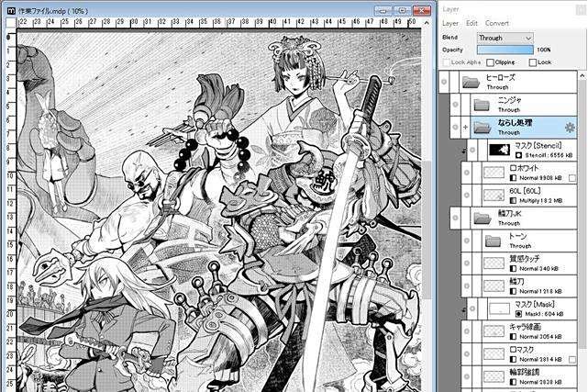
Task: Hide the ホワイト layer
Action: coord(467,173)
